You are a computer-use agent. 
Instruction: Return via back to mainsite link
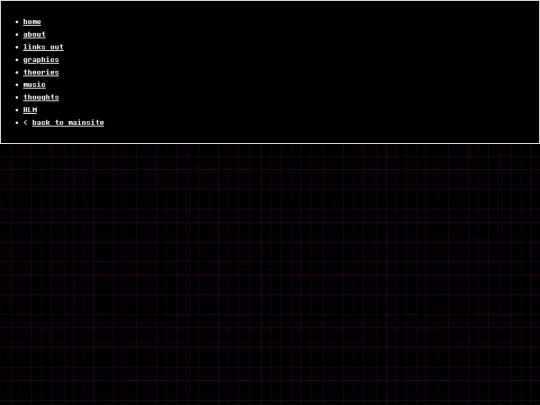click(68, 123)
